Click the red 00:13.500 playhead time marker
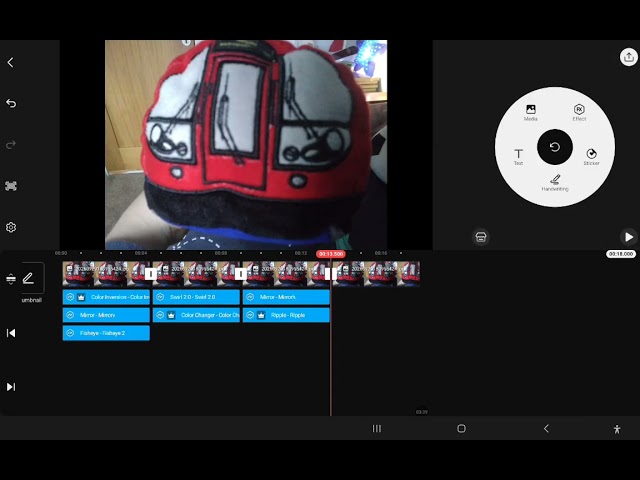Image resolution: width=640 pixels, height=480 pixels. point(331,254)
